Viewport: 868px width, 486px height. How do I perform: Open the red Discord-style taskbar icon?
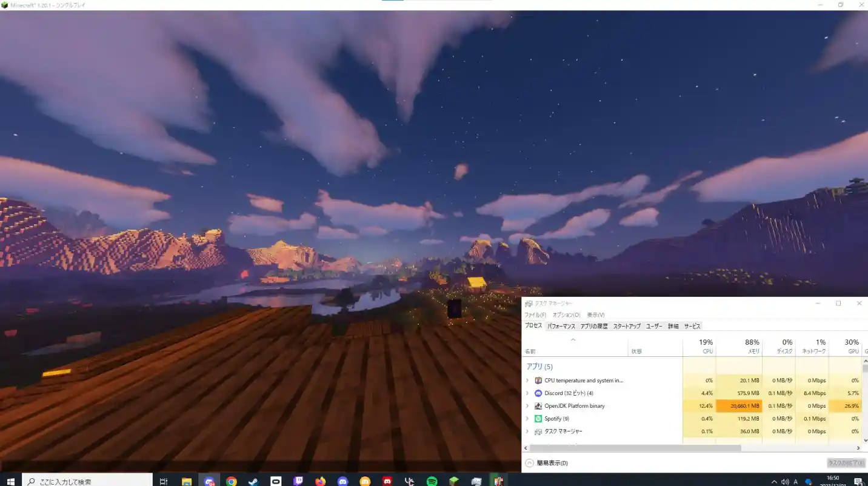(387, 481)
